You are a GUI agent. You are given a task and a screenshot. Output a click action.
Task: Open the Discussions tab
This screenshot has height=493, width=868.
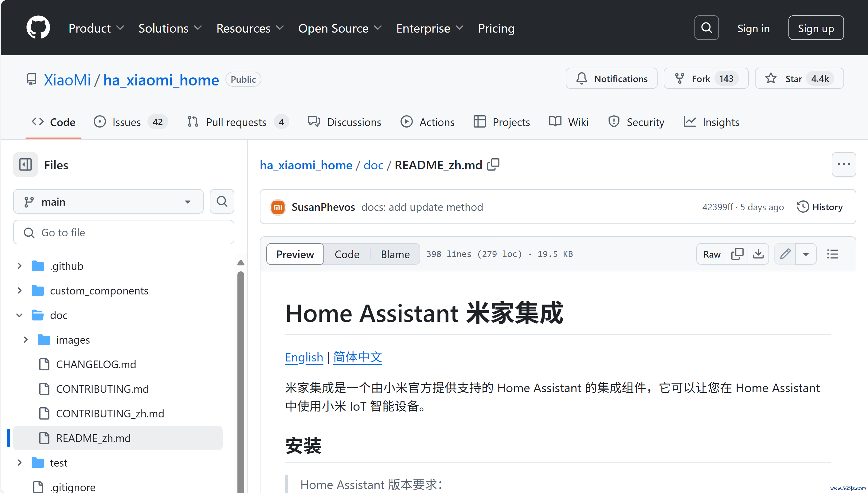(344, 122)
